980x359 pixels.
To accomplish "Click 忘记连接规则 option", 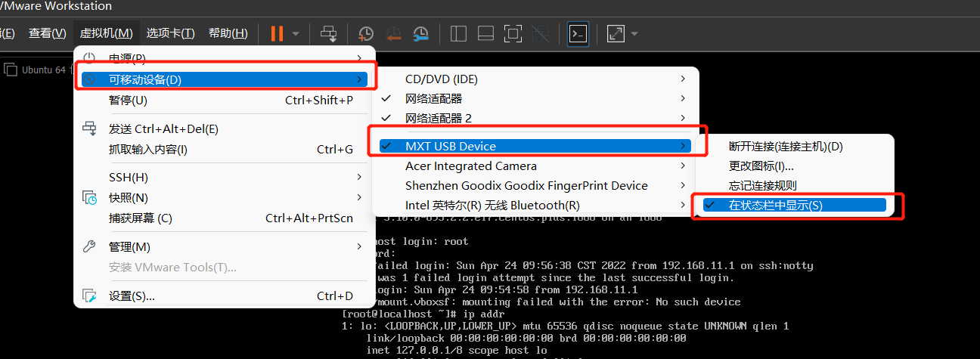I will [x=795, y=186].
